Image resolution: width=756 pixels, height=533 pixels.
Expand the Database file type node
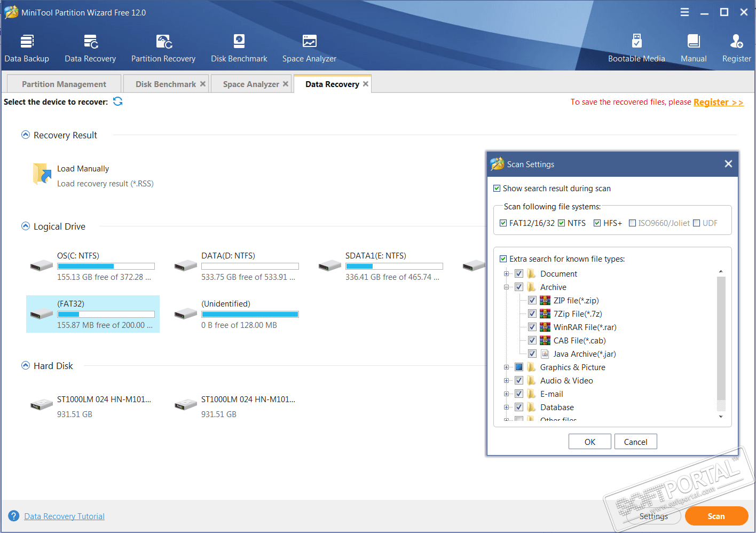(507, 407)
